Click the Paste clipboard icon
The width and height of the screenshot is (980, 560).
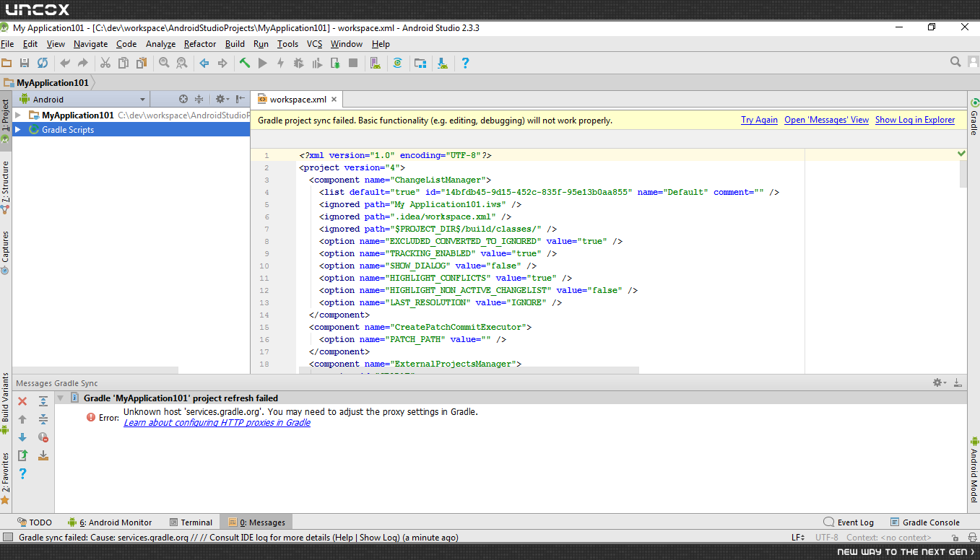[141, 64]
